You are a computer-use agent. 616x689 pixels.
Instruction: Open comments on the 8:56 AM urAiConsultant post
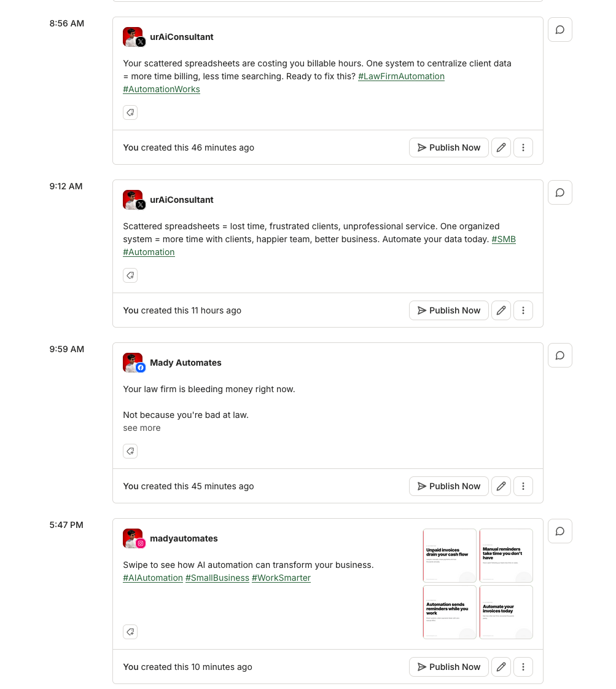coord(559,29)
